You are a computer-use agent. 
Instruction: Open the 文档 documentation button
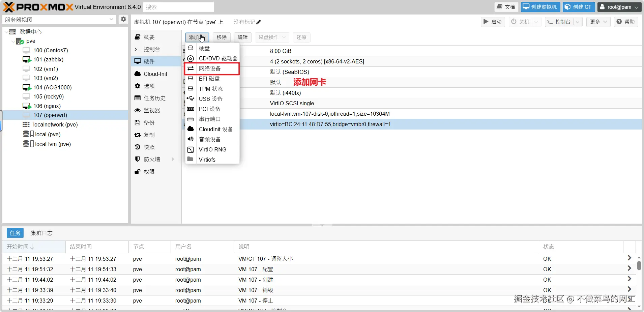pyautogui.click(x=506, y=7)
